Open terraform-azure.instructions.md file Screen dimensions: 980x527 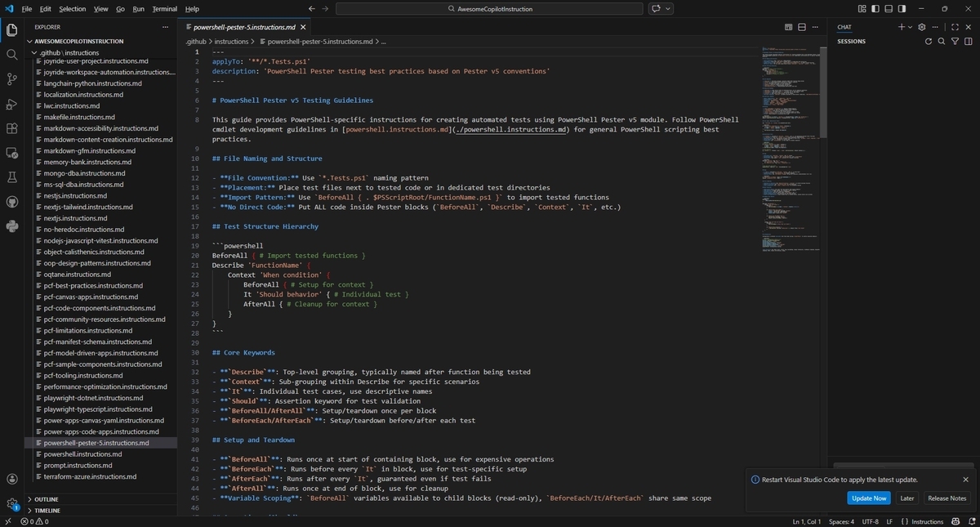pyautogui.click(x=90, y=476)
